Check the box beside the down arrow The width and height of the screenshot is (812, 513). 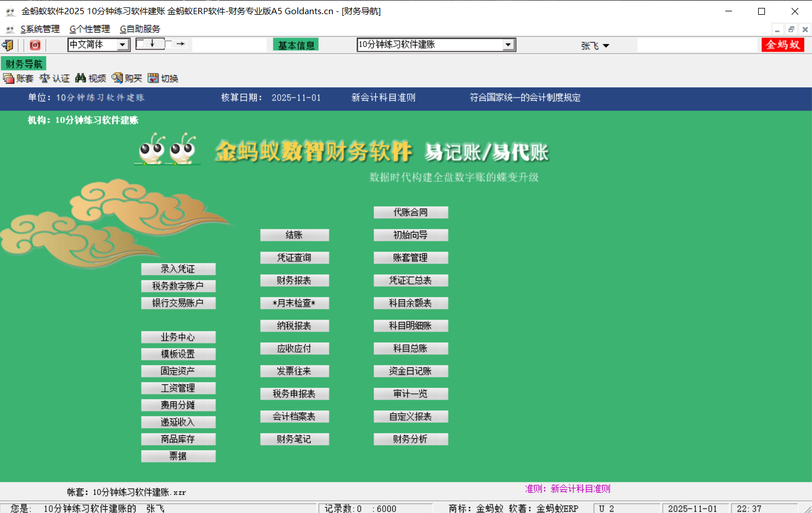tap(140, 44)
